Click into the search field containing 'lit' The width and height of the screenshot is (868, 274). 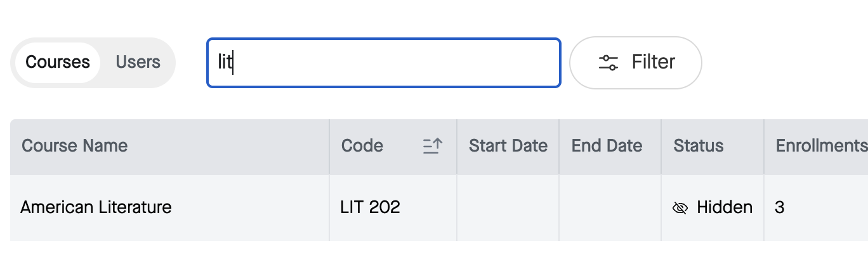(x=384, y=63)
